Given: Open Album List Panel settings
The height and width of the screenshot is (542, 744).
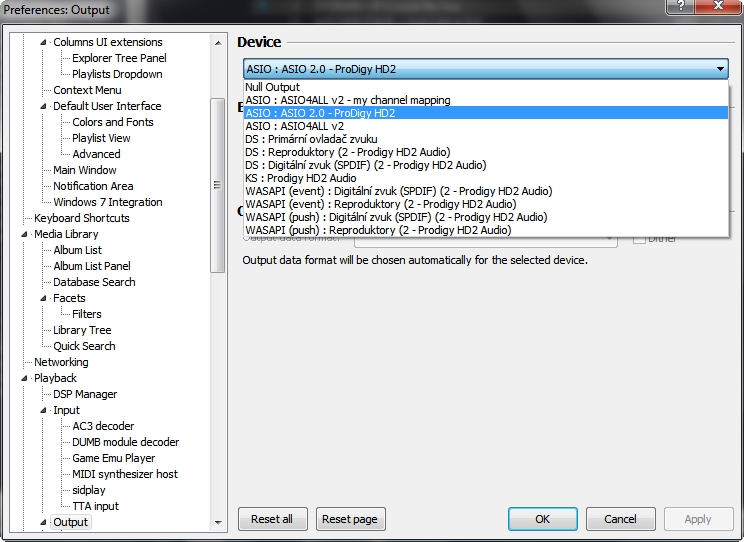Looking at the screenshot, I should tap(92, 267).
